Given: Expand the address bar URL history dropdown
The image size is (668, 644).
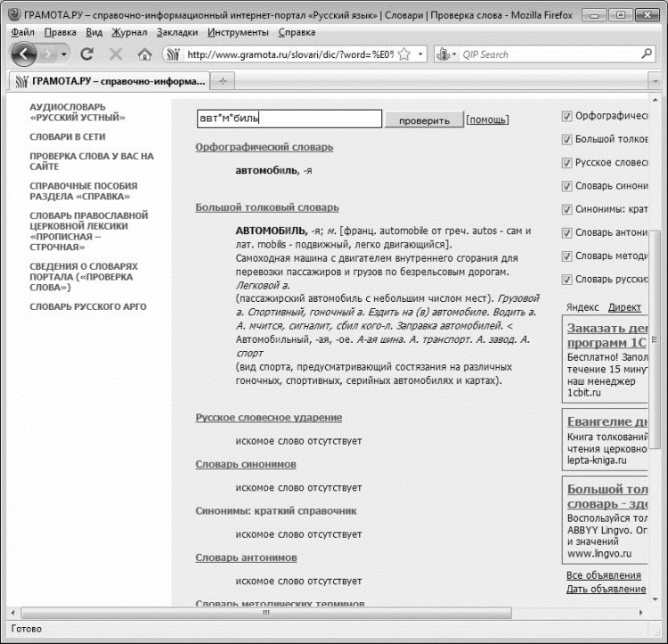Looking at the screenshot, I should coord(420,54).
